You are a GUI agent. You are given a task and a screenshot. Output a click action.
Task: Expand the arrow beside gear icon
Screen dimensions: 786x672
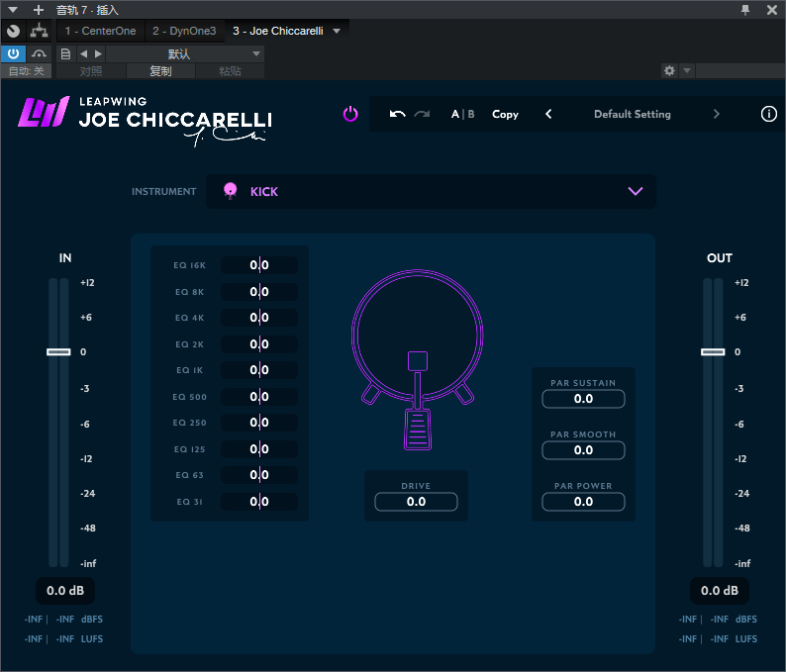click(x=687, y=70)
